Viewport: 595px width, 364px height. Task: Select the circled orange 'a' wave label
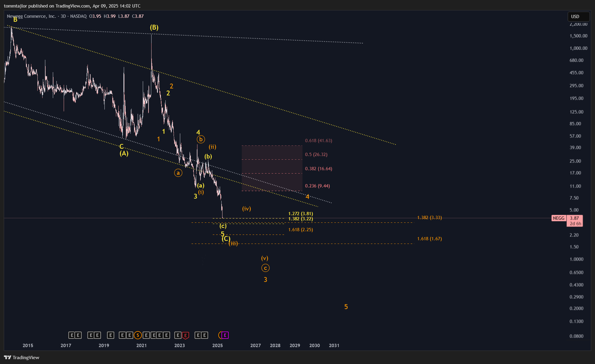[x=178, y=173]
